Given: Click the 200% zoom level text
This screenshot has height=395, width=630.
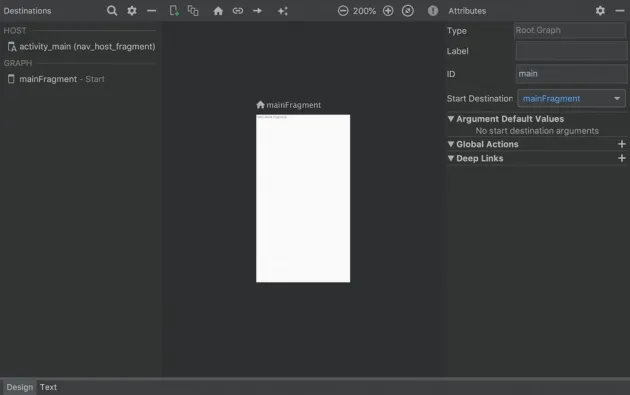Looking at the screenshot, I should (364, 11).
